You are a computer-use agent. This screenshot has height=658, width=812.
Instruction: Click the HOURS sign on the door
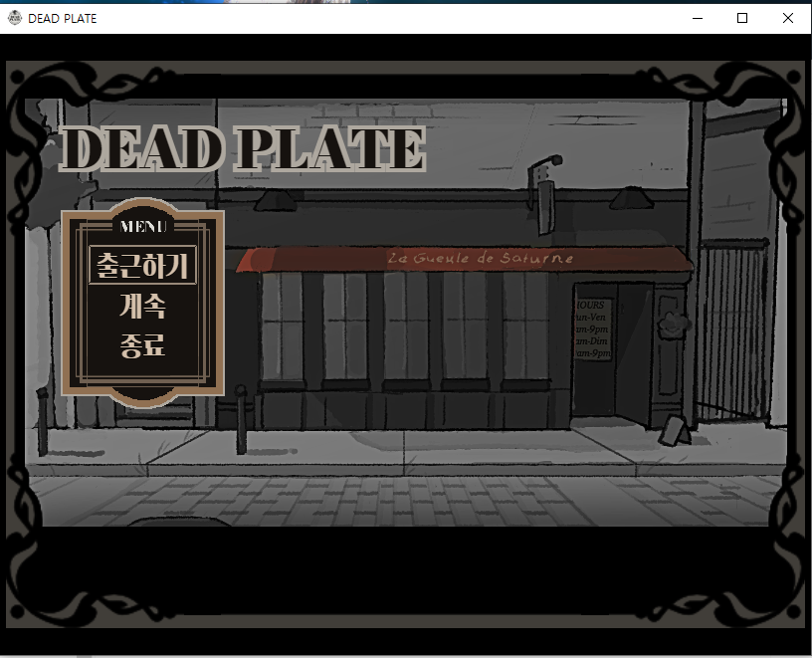click(x=592, y=329)
